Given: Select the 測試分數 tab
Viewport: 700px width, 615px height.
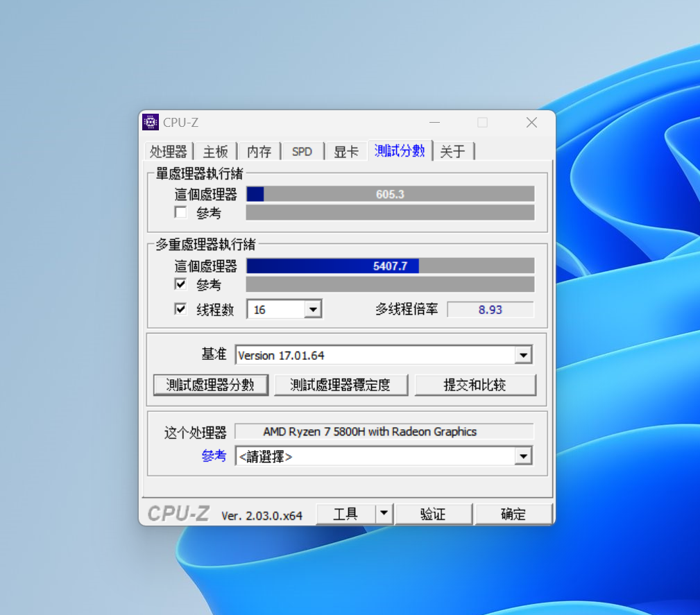Looking at the screenshot, I should pyautogui.click(x=400, y=150).
